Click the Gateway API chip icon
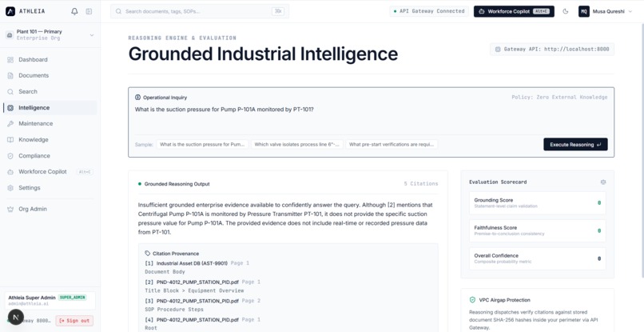The height and width of the screenshot is (332, 644). [x=498, y=49]
